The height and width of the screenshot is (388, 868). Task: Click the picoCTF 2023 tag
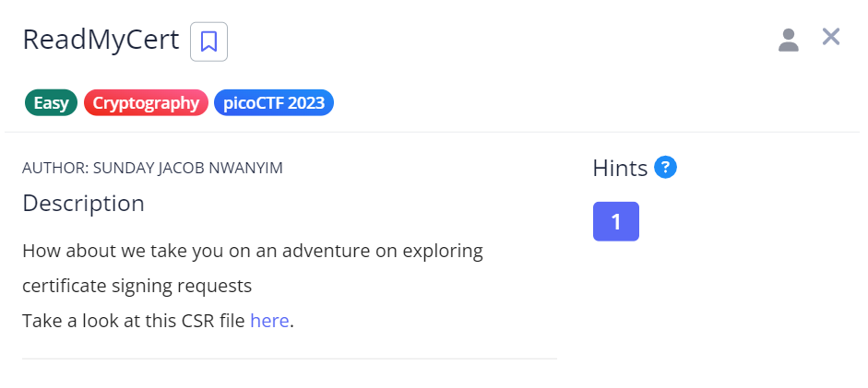pyautogui.click(x=274, y=102)
